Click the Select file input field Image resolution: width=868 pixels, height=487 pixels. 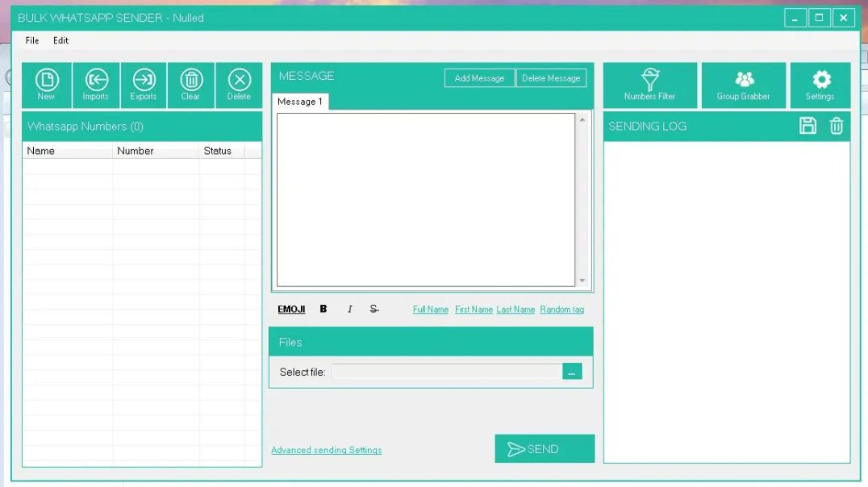click(x=447, y=372)
